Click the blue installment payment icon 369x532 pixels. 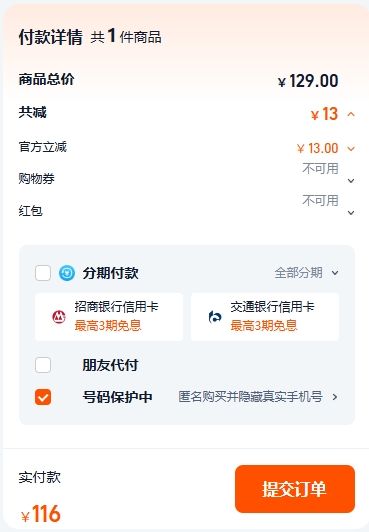click(x=67, y=273)
